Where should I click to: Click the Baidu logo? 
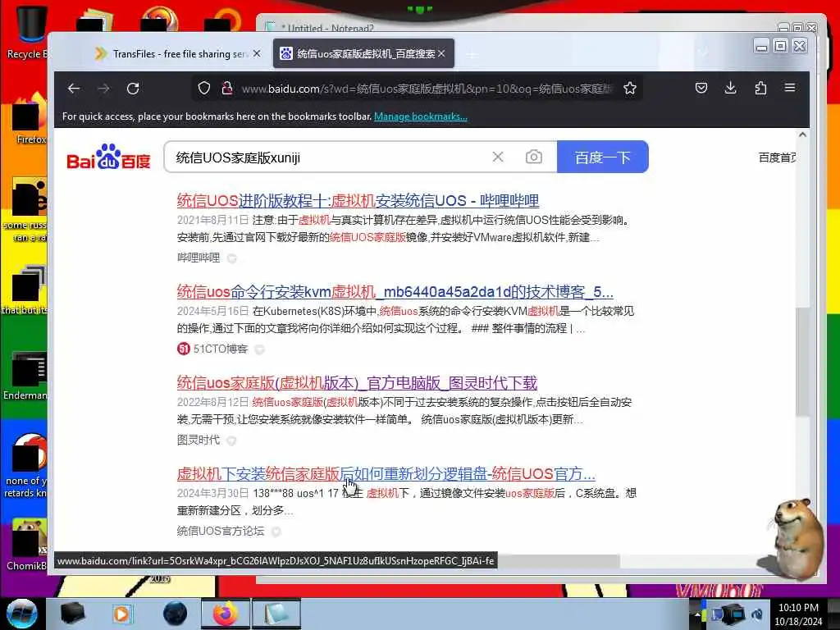pos(109,157)
